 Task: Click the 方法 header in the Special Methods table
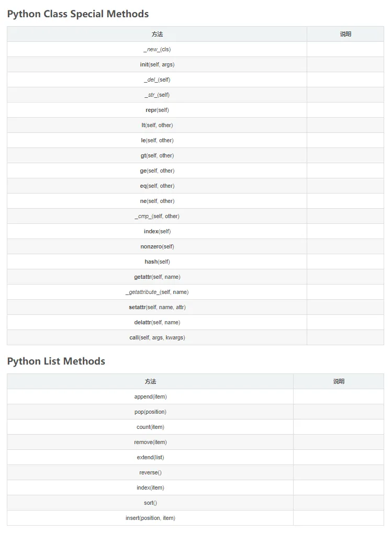click(157, 34)
